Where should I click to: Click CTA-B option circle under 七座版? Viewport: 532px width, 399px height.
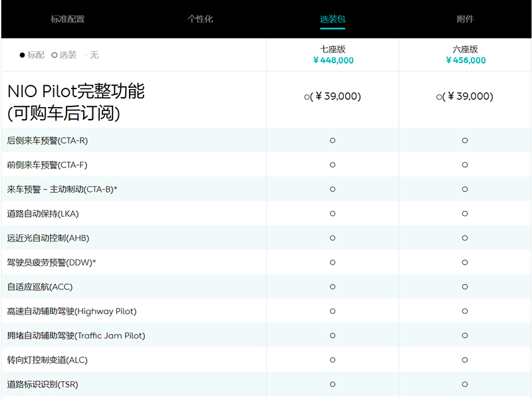332,190
